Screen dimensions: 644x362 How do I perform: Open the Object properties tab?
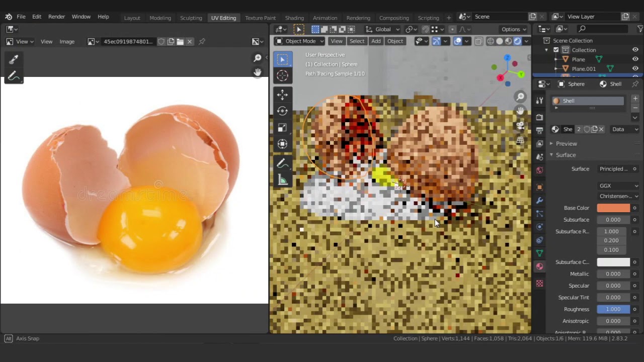539,187
